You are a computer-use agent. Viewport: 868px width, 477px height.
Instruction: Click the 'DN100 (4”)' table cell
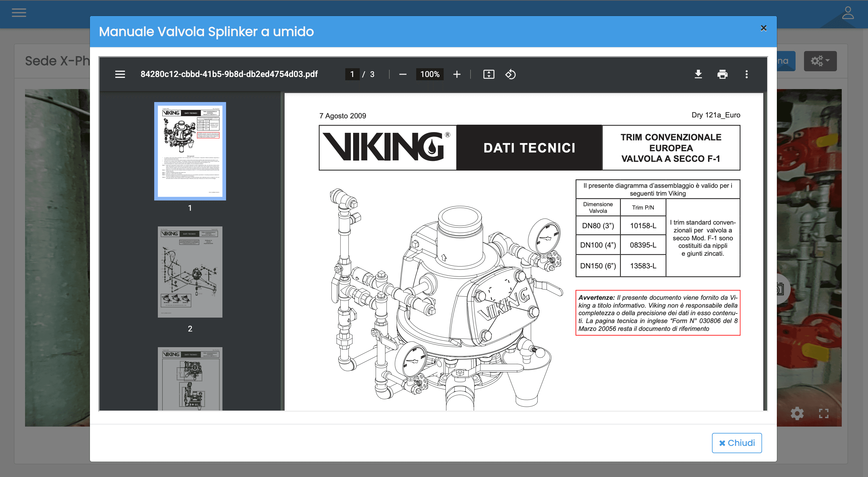[598, 245]
